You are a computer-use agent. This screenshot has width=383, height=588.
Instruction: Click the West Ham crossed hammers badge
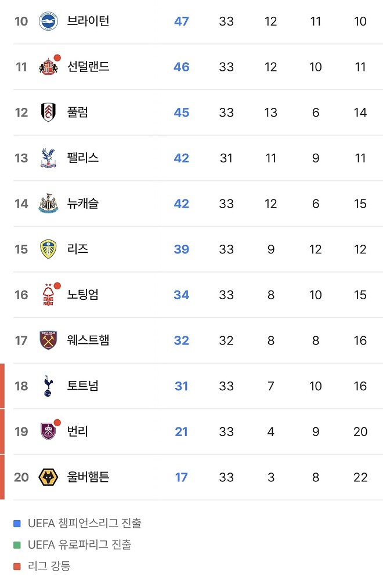point(49,340)
